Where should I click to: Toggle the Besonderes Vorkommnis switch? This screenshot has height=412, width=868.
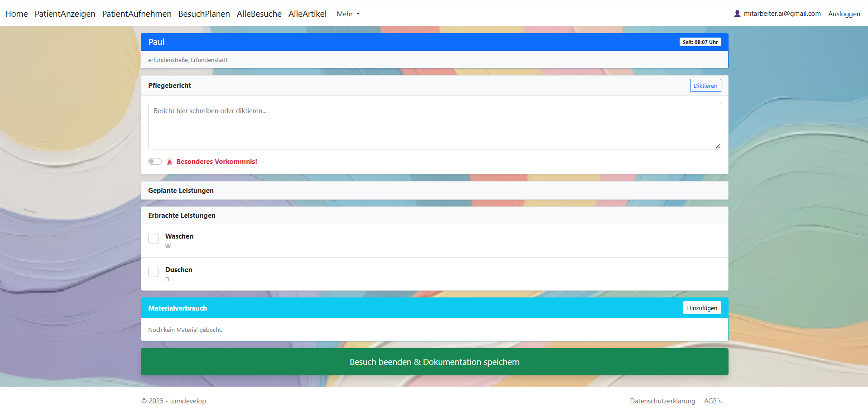coord(155,162)
